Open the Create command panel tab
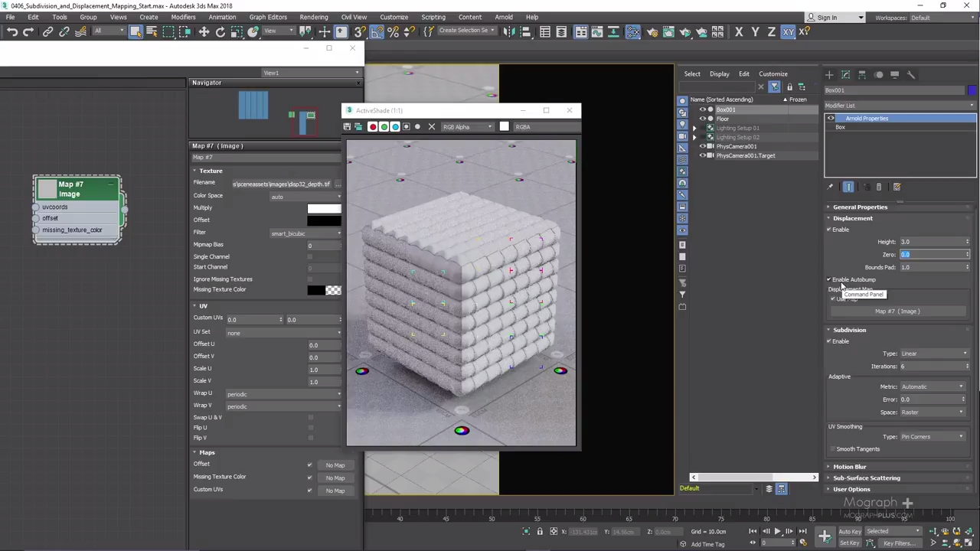 [x=829, y=74]
